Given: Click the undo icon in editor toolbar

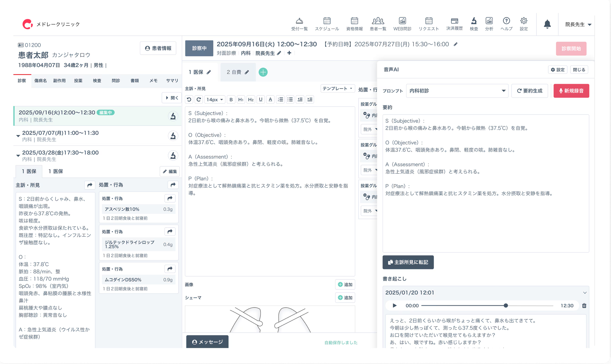Looking at the screenshot, I should [189, 99].
